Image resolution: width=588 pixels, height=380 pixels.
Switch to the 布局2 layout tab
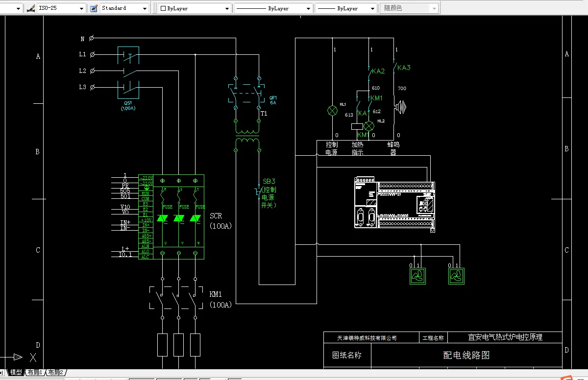pos(55,373)
